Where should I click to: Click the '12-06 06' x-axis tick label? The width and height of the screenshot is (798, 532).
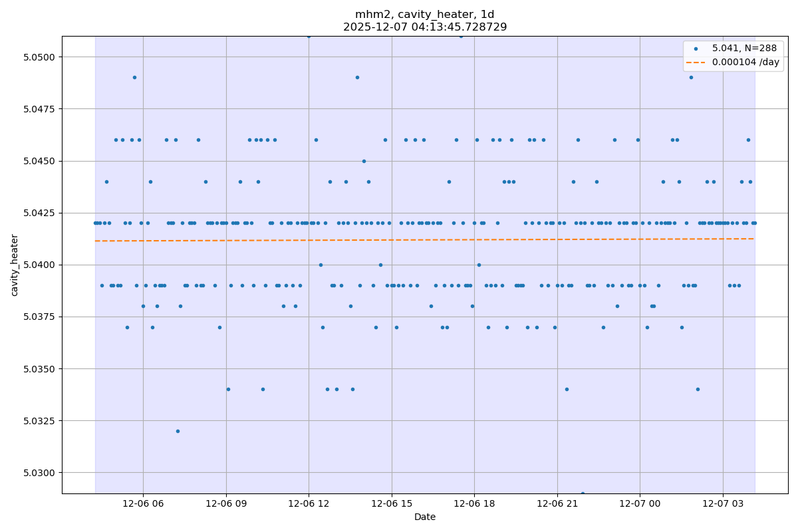pyautogui.click(x=143, y=504)
